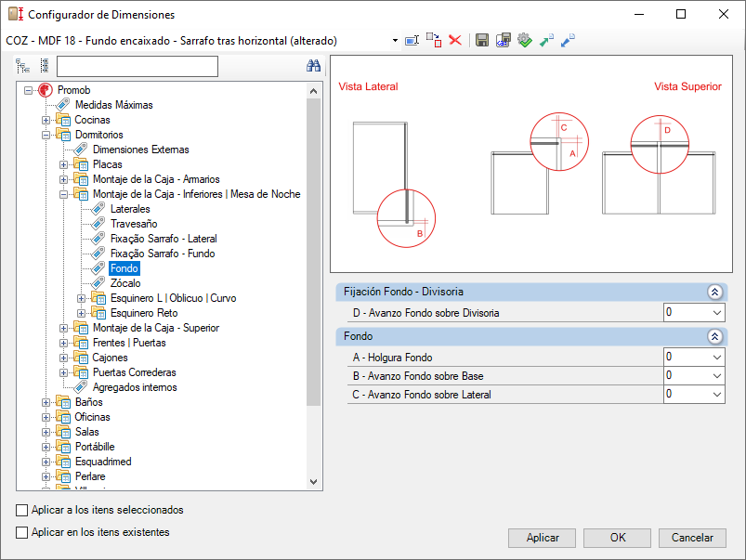Click the Medidas Máximas tag icon
Viewport: 746px width, 560px height.
pyautogui.click(x=63, y=105)
